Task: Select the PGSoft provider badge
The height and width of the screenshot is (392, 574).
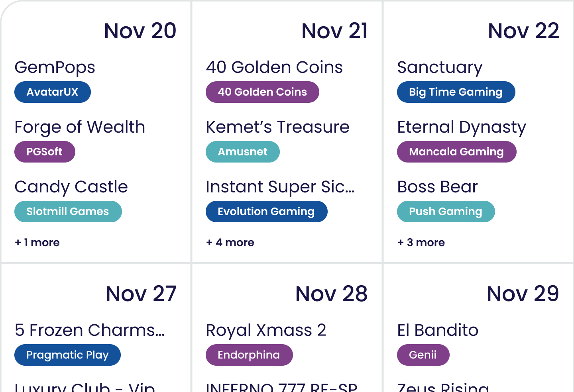Action: (x=45, y=152)
